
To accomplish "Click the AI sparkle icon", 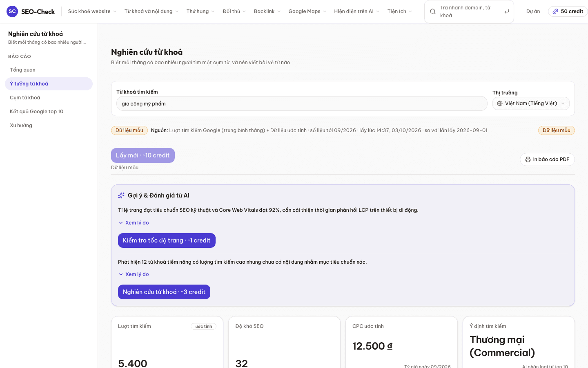I will (x=121, y=195).
